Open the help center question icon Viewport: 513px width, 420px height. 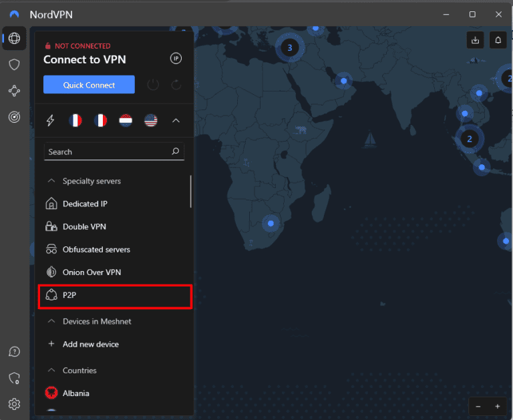point(14,352)
